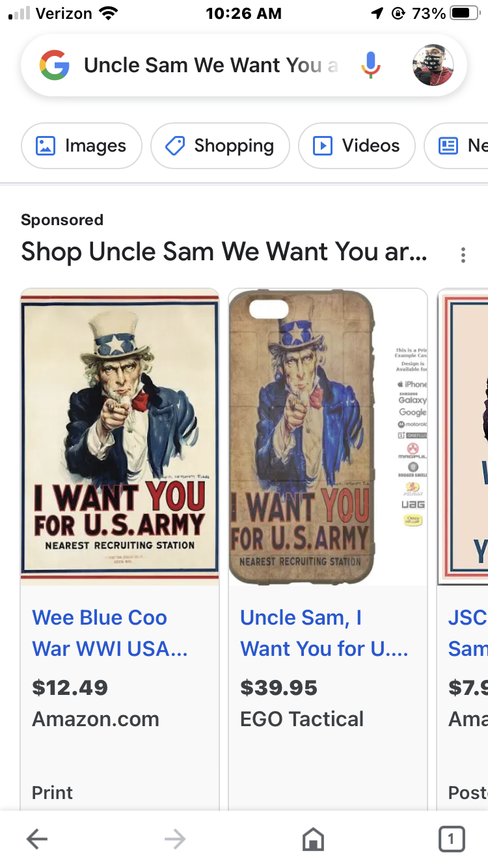
Task: Go back with the browser back arrow
Action: pyautogui.click(x=37, y=839)
